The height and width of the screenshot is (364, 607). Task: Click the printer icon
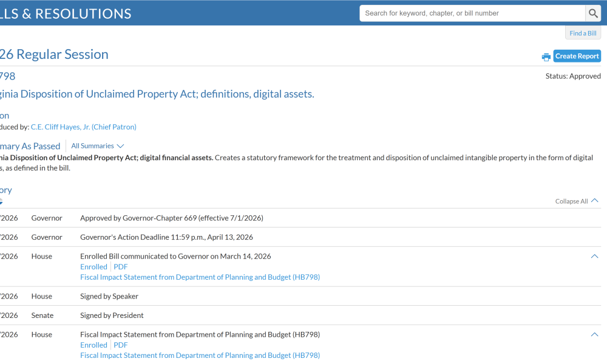coord(546,57)
